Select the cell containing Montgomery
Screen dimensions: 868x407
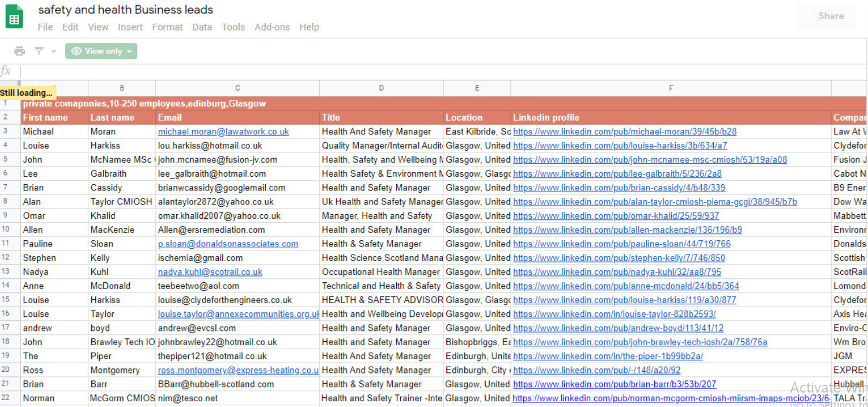click(115, 370)
